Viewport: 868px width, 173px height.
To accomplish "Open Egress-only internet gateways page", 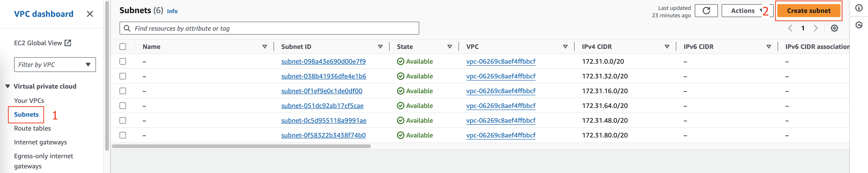I will (x=43, y=161).
